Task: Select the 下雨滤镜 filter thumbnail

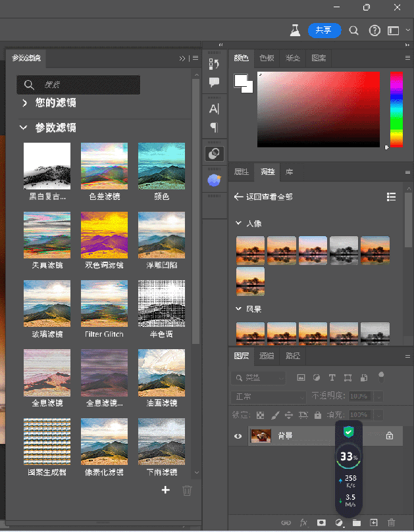Action: coord(162,441)
